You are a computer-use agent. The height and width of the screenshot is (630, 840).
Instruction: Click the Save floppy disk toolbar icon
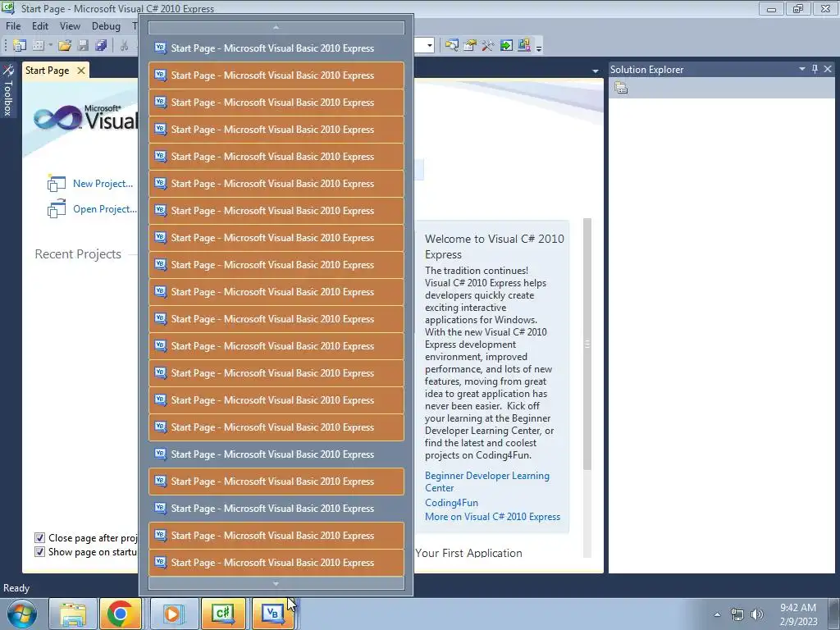[x=83, y=46]
